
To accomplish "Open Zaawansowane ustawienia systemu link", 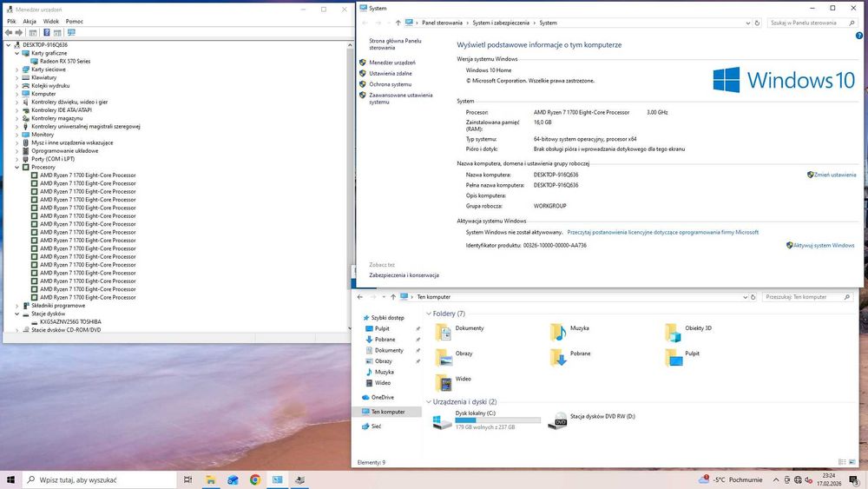I will (401, 98).
